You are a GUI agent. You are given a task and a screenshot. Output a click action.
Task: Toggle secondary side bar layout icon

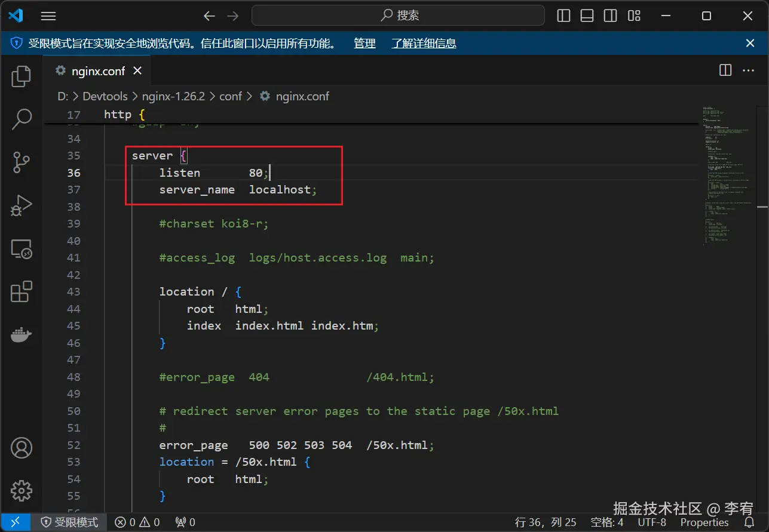pyautogui.click(x=610, y=16)
